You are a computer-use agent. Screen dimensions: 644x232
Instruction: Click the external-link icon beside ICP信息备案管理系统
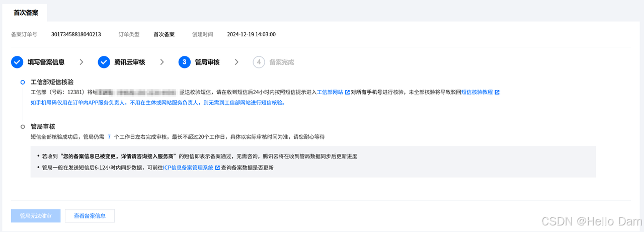[x=217, y=168]
